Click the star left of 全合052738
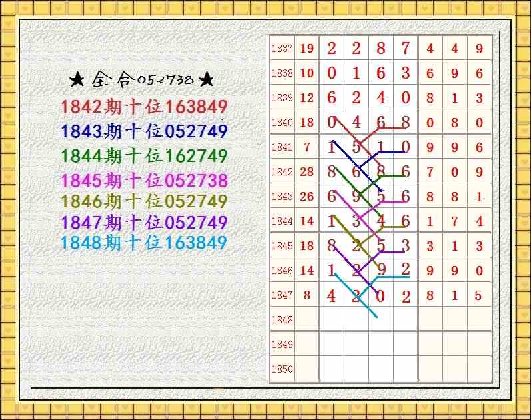Image resolution: width=531 pixels, height=420 pixels. pos(77,81)
